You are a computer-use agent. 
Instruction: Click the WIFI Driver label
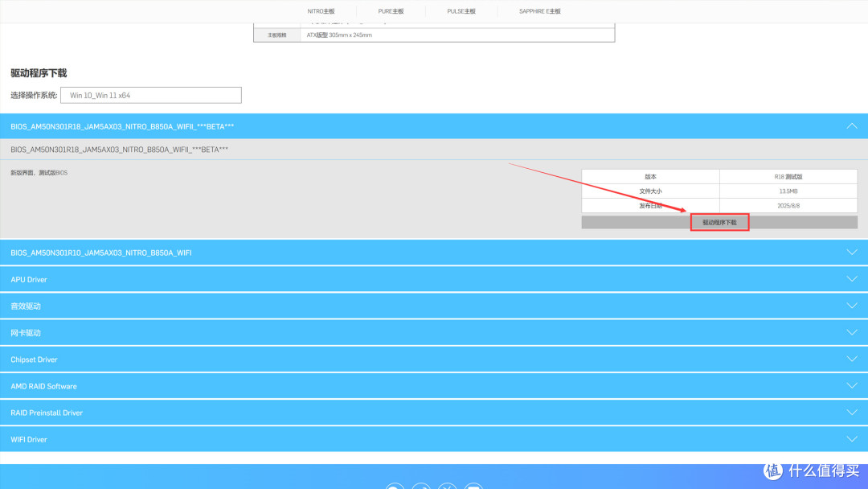(29, 439)
